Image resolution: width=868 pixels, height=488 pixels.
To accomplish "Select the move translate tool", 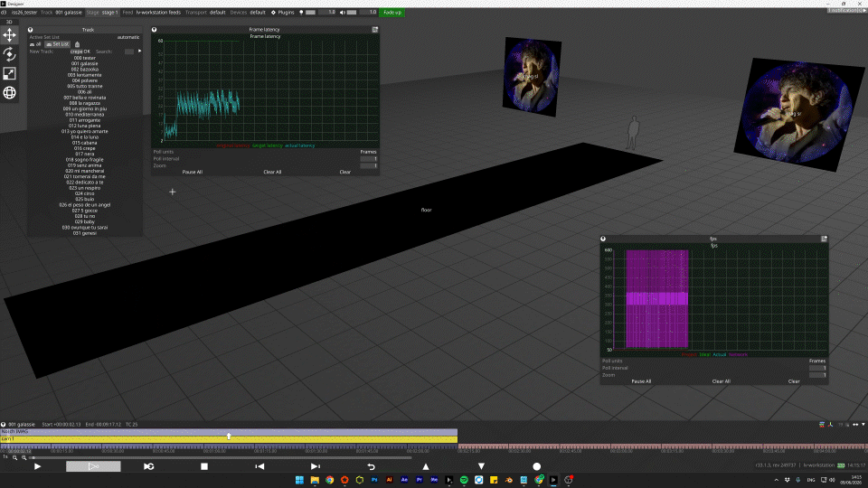I will tap(9, 35).
